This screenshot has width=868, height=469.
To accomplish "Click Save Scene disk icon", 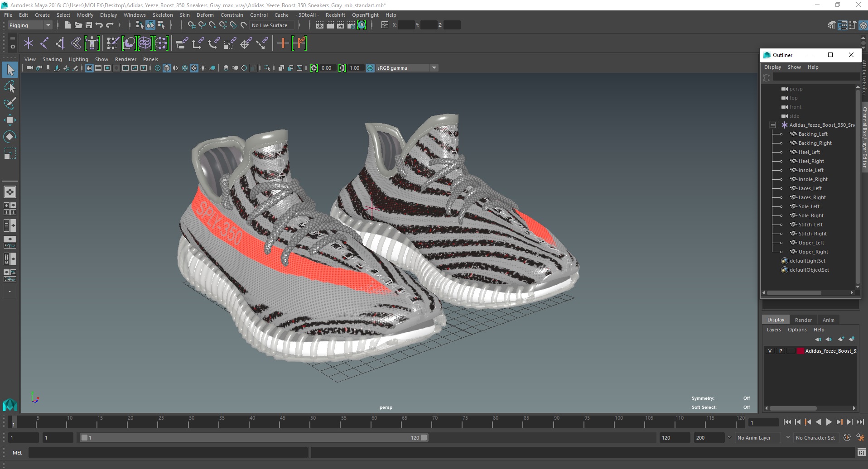I will pyautogui.click(x=88, y=25).
